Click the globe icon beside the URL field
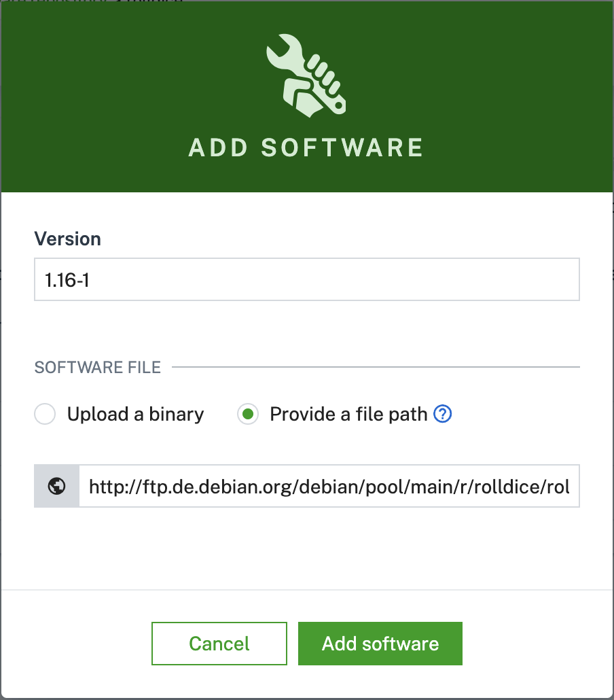 point(56,486)
